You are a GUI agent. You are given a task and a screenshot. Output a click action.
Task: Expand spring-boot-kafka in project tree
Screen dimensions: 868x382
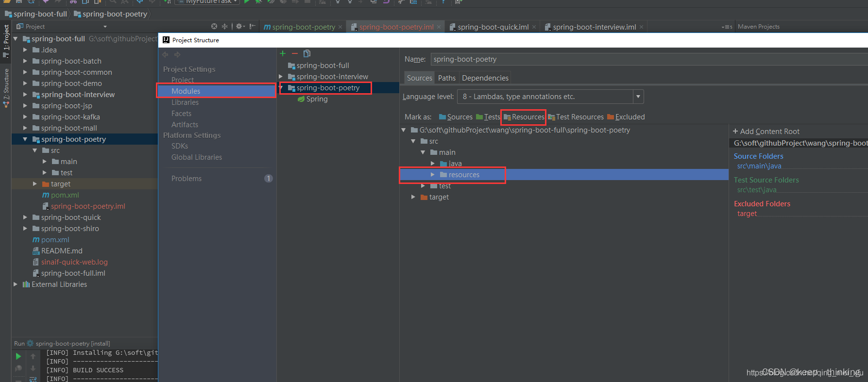point(25,117)
